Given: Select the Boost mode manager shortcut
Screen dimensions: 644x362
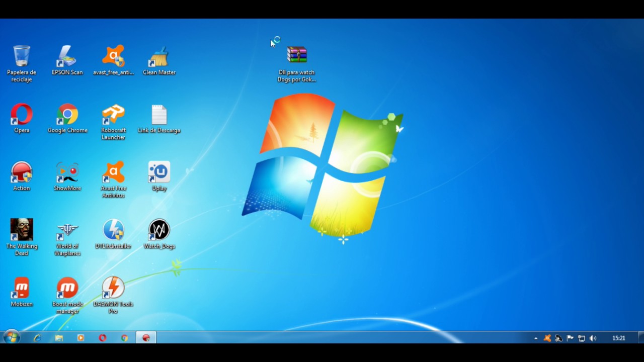Looking at the screenshot, I should pyautogui.click(x=67, y=295).
